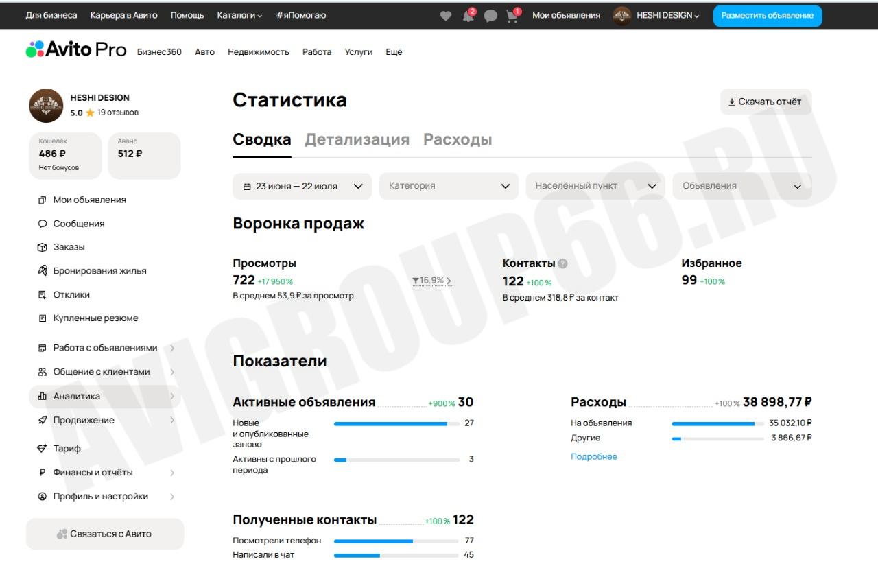Click the help question icon beside Контакты
Screen dimensions: 878x588
click(563, 263)
